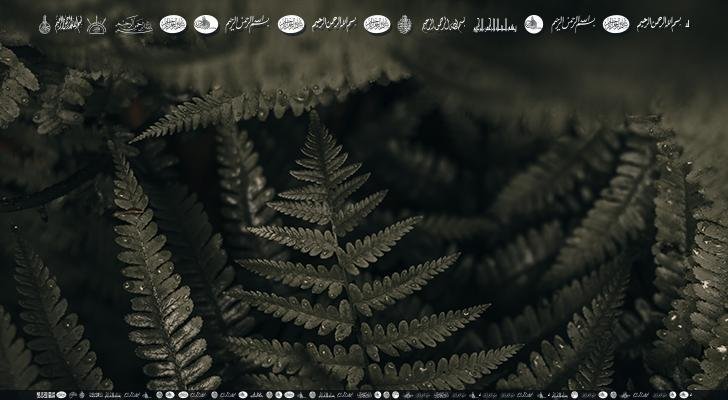This screenshot has height=400, width=728.
Task: Click the fourth white oval emblem from left
Action: coord(377,24)
